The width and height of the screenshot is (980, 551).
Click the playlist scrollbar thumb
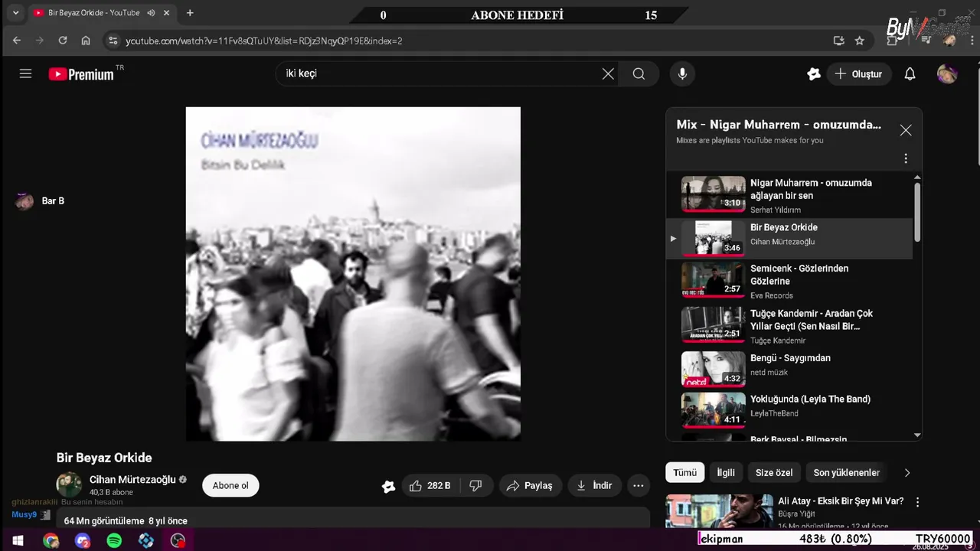(917, 213)
